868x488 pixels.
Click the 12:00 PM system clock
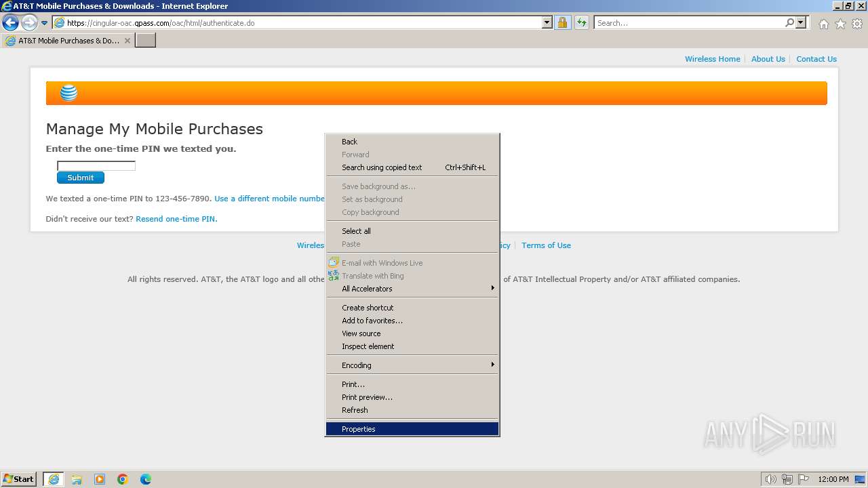click(833, 479)
